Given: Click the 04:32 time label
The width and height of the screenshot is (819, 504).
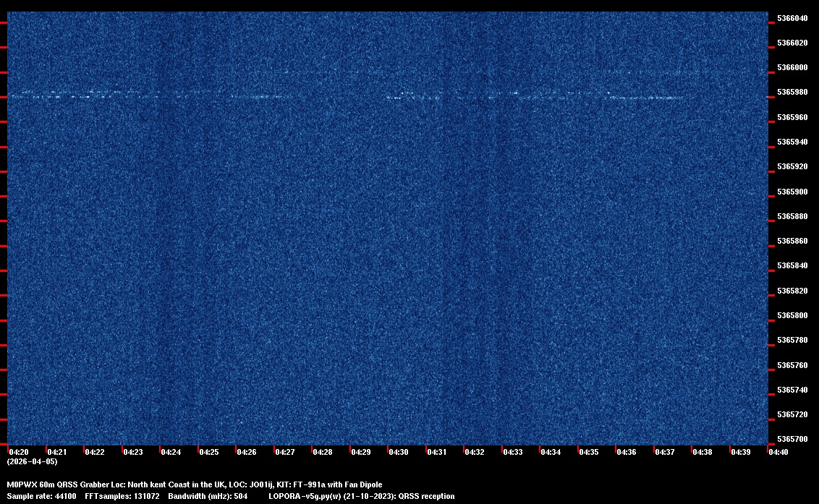Looking at the screenshot, I should [475, 452].
